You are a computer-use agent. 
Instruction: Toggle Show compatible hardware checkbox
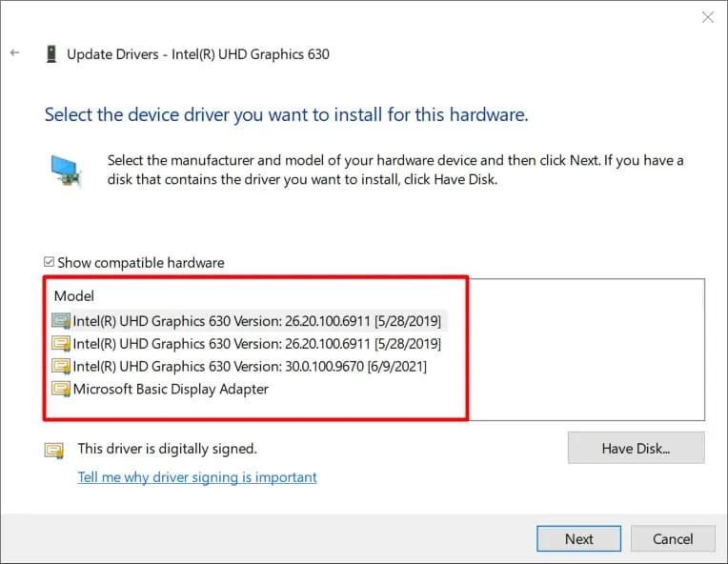[x=49, y=262]
